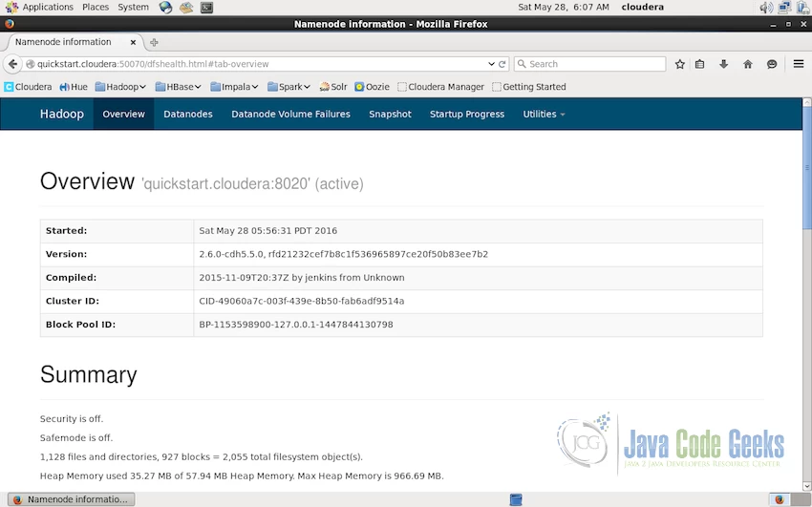Click the Search input field
The image size is (812, 507).
coord(589,64)
